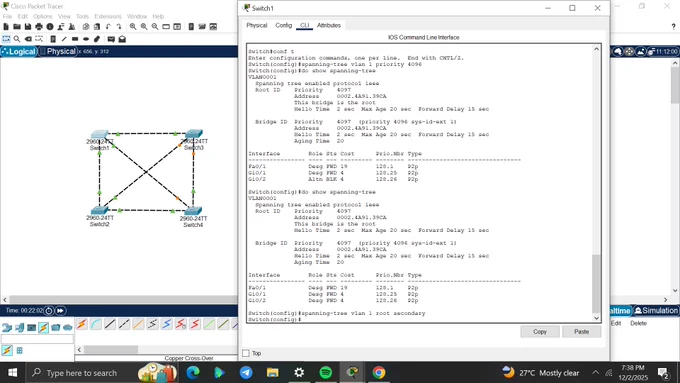Click the Add Simple PDU envelope icon
Image resolution: width=680 pixels, height=383 pixels.
(x=111, y=39)
